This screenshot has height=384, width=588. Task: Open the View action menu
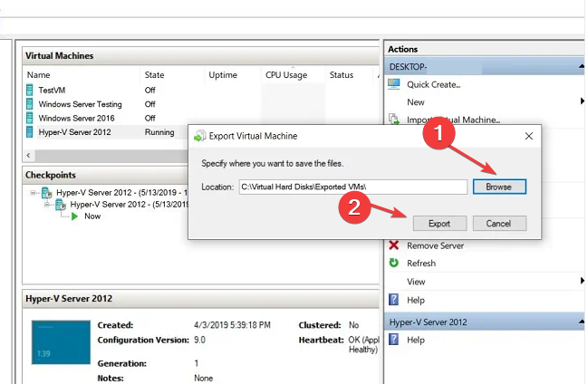pyautogui.click(x=416, y=282)
